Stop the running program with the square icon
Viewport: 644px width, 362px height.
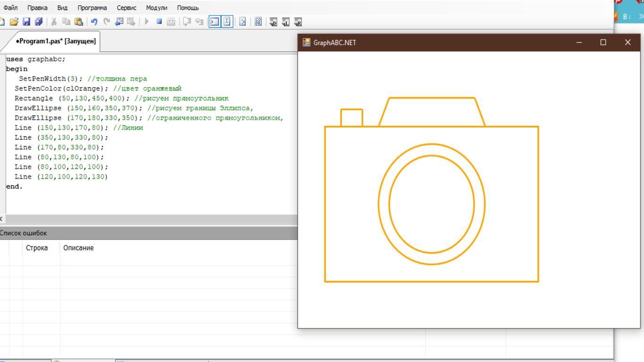[x=159, y=22]
